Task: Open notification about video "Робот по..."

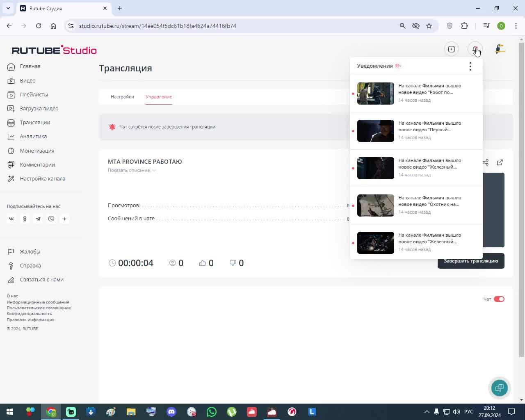Action: pyautogui.click(x=416, y=94)
